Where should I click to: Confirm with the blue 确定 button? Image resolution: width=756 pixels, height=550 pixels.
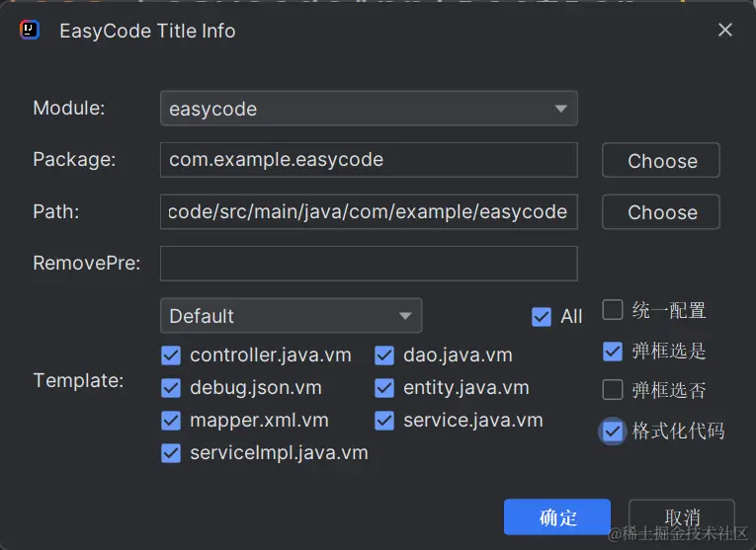pos(557,517)
